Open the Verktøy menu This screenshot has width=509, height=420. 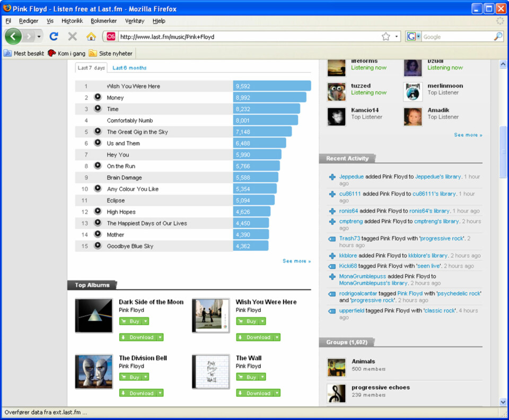pos(135,21)
